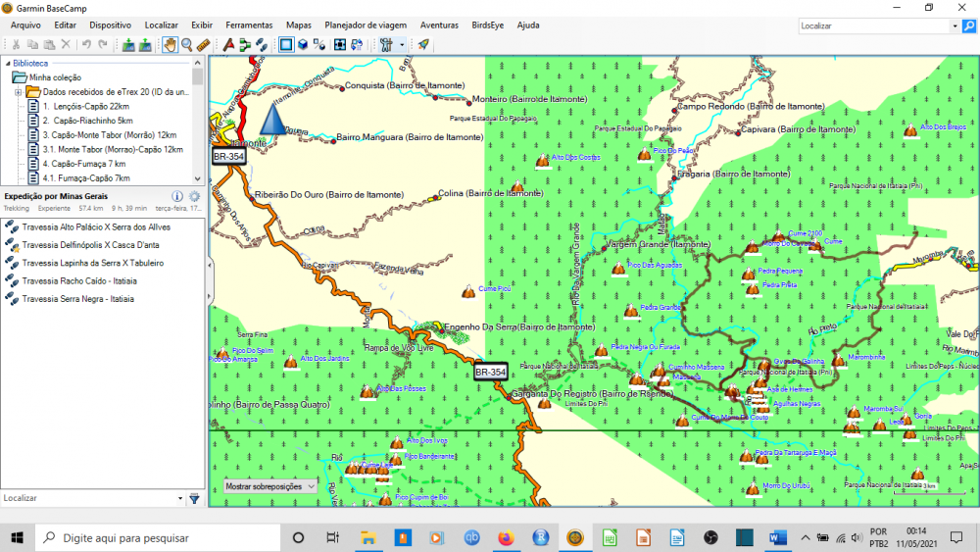Select the hand pan tool

(170, 44)
